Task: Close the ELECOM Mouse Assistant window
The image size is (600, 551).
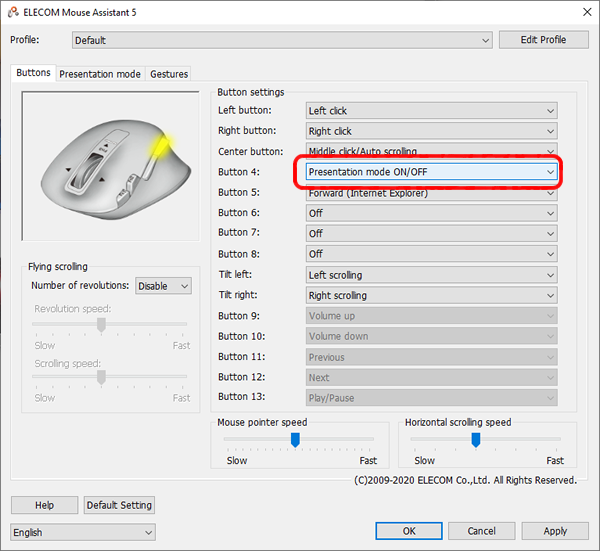Action: (x=587, y=12)
